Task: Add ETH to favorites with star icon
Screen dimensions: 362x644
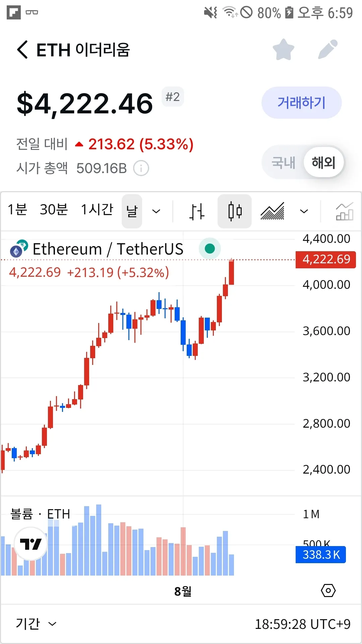Action: [x=283, y=50]
